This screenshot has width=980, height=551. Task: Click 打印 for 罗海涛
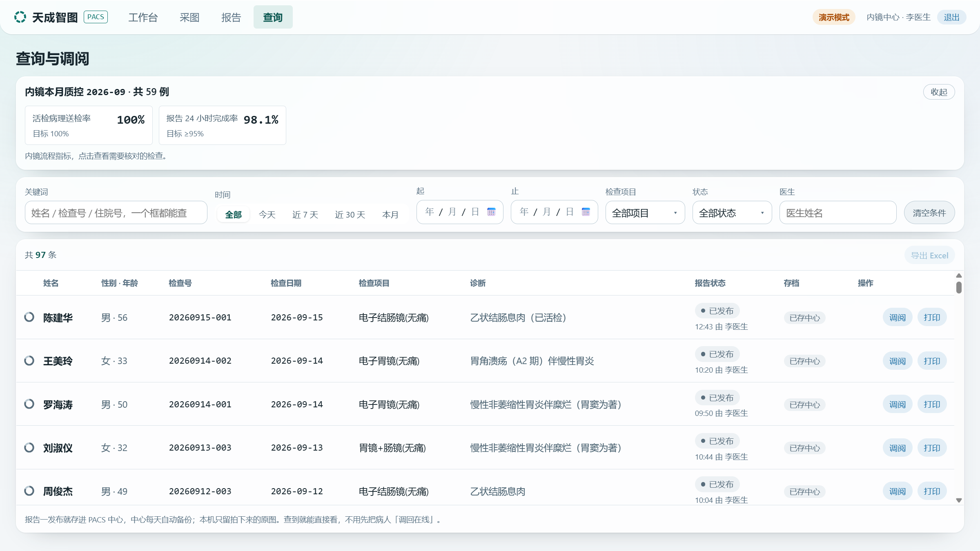[x=932, y=404]
